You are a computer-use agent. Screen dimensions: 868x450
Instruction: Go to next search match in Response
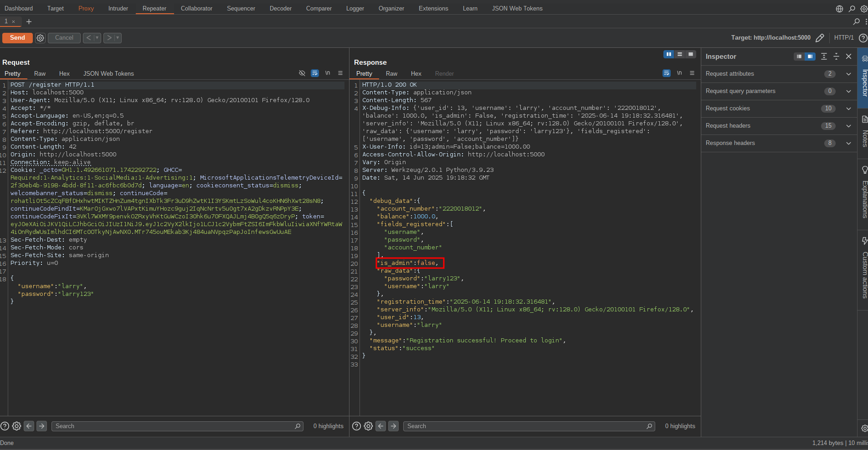tap(393, 426)
